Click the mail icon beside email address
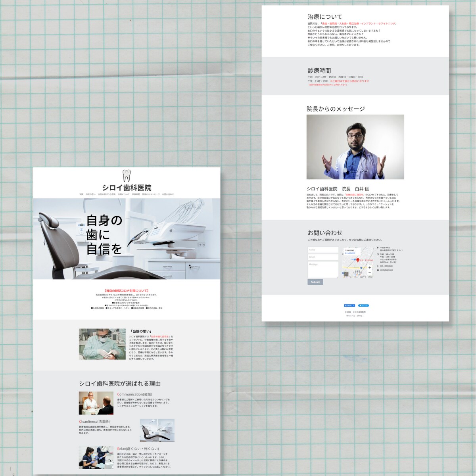Screen dimensions: 476x476 378,270
